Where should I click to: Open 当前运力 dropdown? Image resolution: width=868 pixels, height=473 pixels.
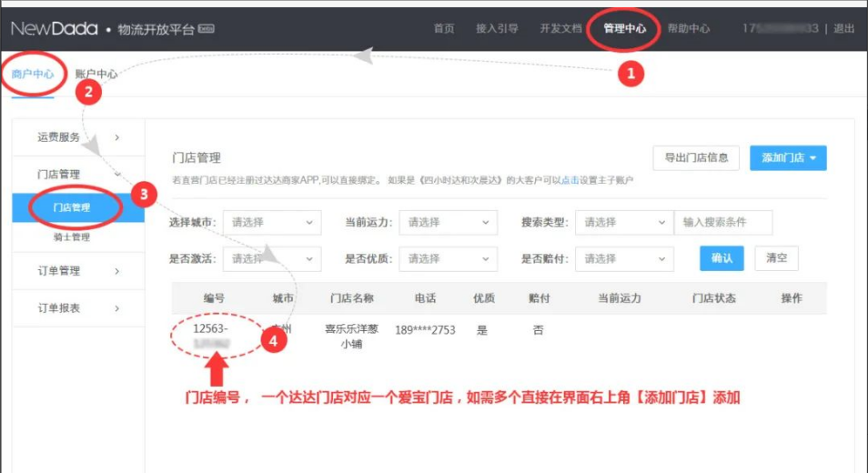[x=449, y=223]
